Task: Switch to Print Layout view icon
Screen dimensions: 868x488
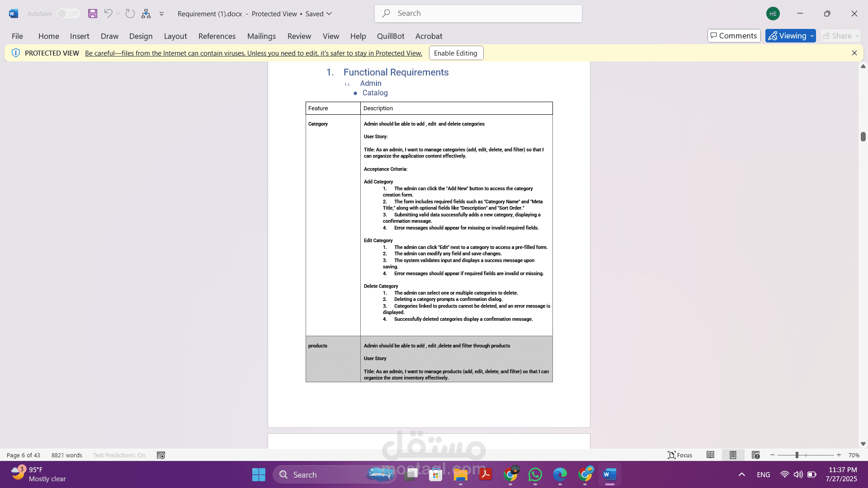Action: point(733,455)
